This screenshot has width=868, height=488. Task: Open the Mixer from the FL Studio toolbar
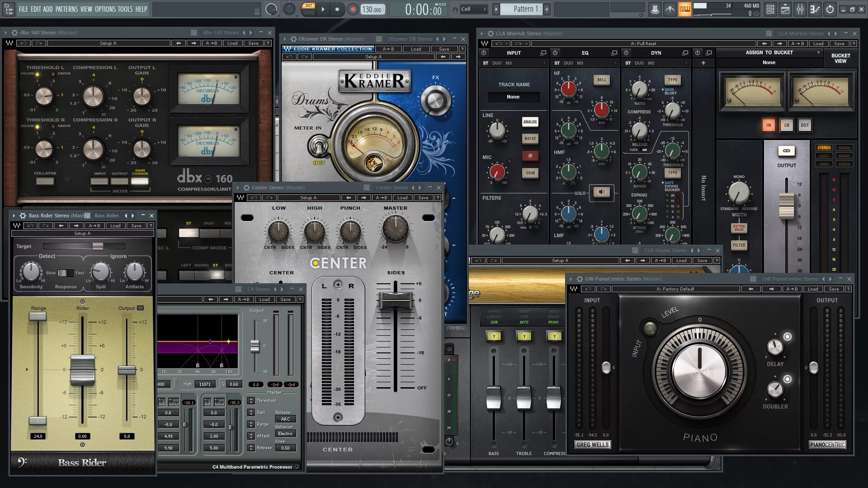[x=801, y=9]
